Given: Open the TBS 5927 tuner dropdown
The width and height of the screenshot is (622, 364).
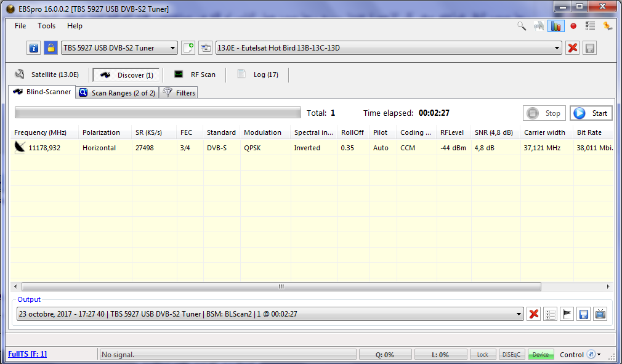Looking at the screenshot, I should tap(119, 48).
